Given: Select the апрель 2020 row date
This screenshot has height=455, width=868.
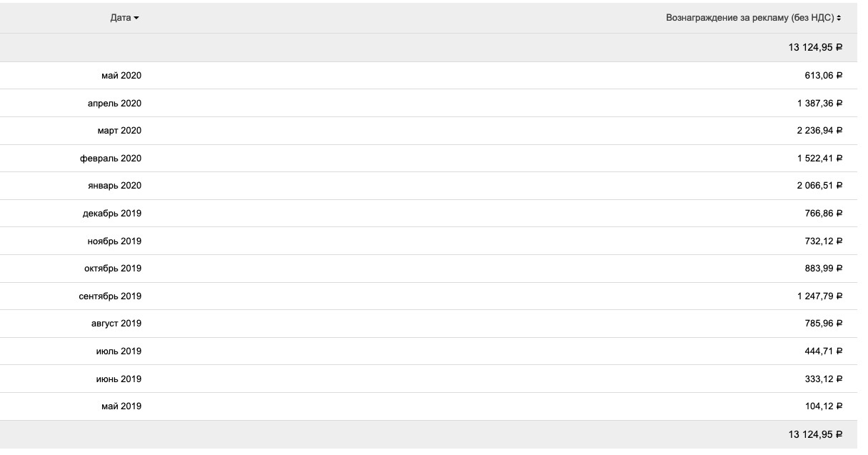Looking at the screenshot, I should tap(114, 104).
